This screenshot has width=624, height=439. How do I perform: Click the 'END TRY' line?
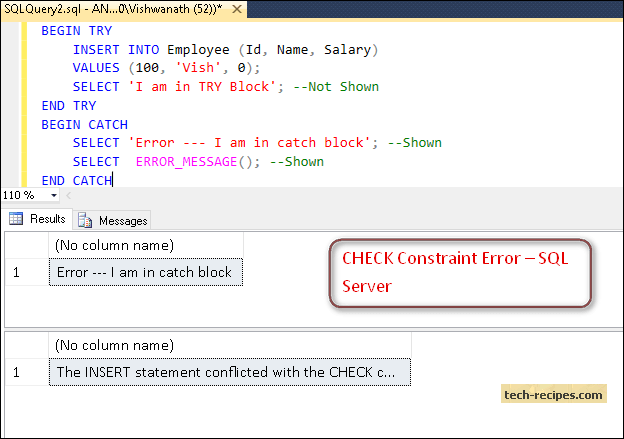69,106
